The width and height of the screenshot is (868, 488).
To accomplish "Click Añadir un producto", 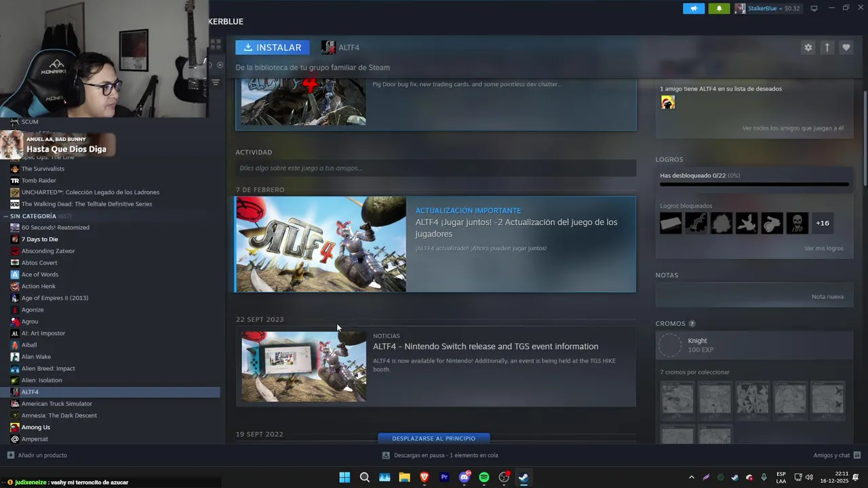I will [42, 455].
